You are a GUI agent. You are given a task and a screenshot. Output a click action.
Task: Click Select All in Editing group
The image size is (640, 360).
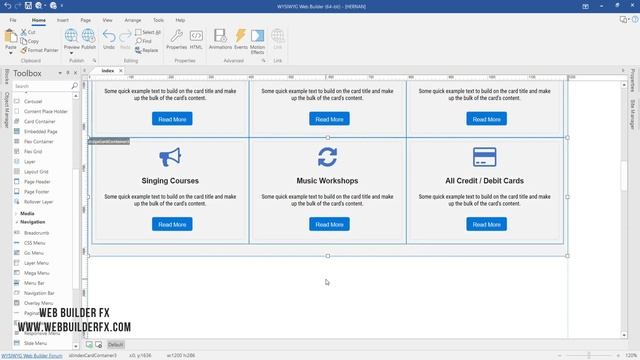click(148, 32)
